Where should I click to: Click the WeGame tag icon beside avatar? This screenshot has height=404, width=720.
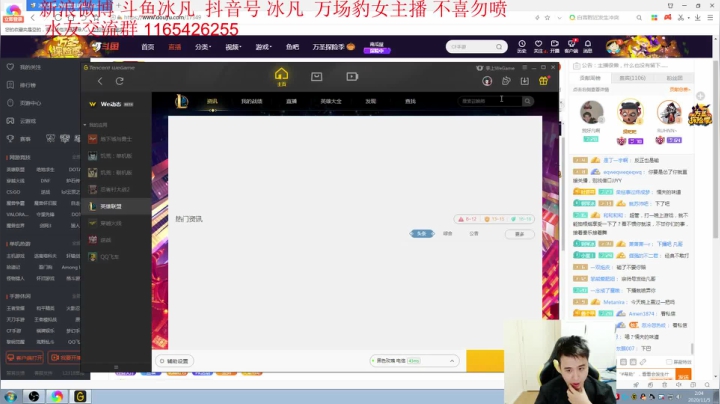coord(506,81)
